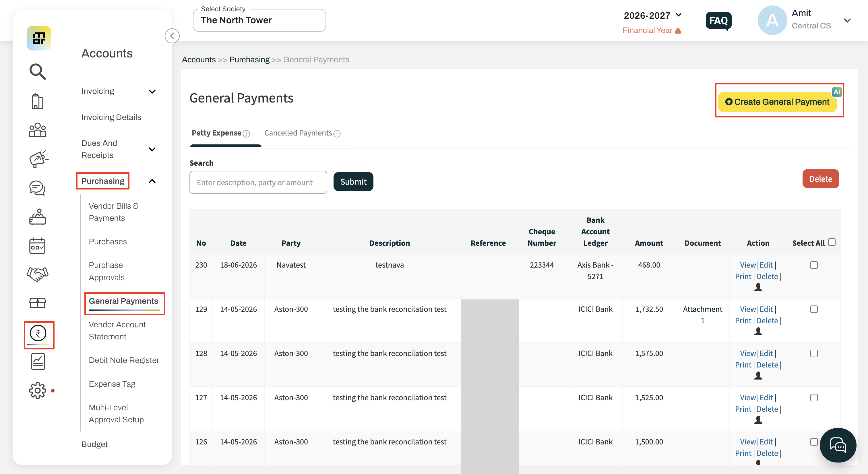Click Delete link for payment 127
This screenshot has width=868, height=474.
[x=767, y=409]
